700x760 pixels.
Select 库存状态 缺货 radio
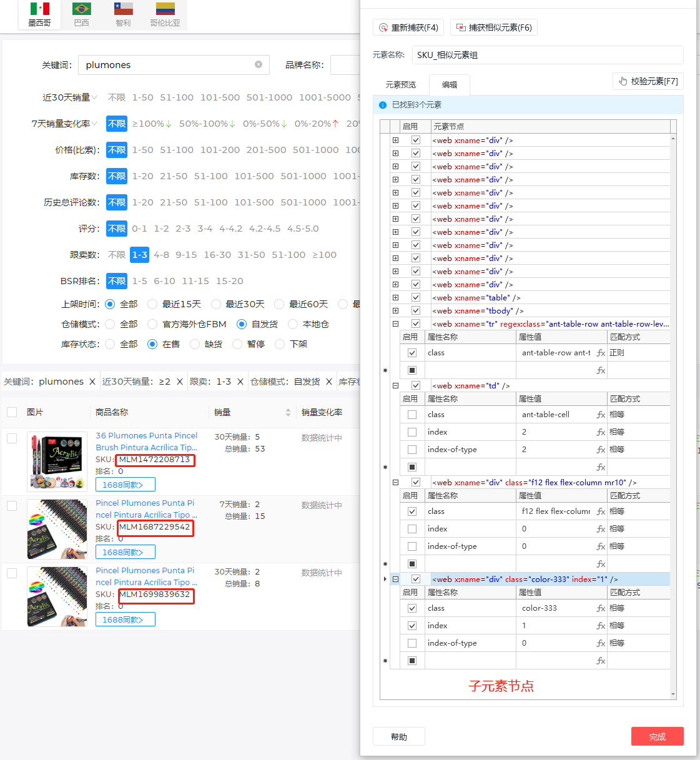pos(195,344)
